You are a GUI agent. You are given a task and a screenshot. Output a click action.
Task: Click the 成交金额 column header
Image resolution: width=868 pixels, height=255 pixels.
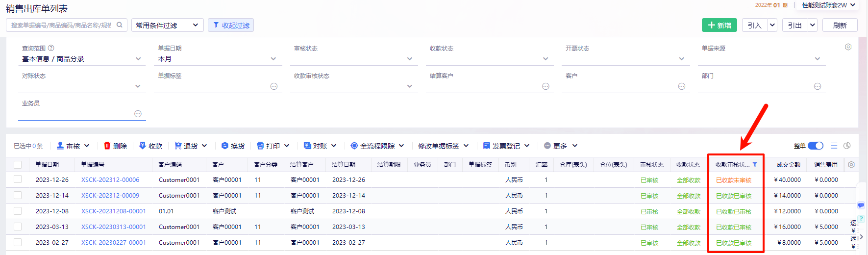point(789,165)
